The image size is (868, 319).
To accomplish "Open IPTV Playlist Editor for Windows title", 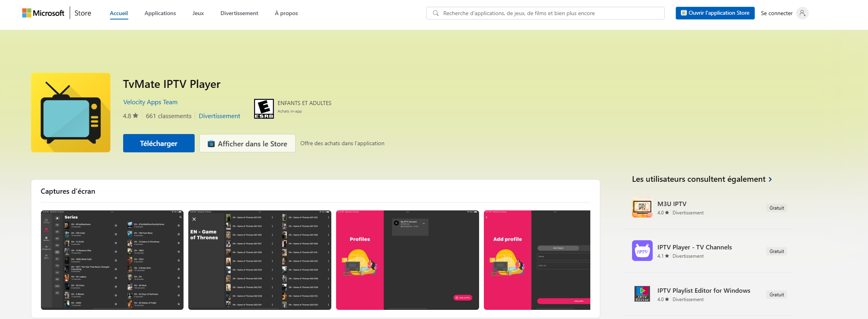I will pos(704,290).
